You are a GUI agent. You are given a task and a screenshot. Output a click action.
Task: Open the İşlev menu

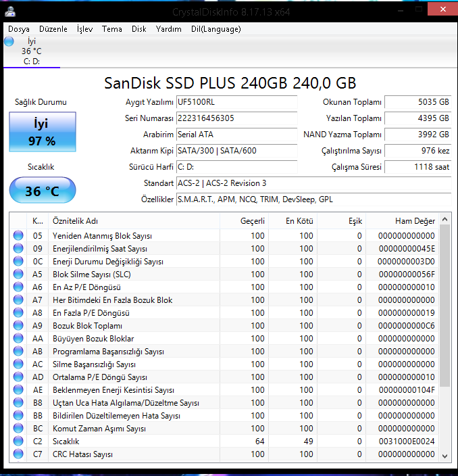[84, 29]
